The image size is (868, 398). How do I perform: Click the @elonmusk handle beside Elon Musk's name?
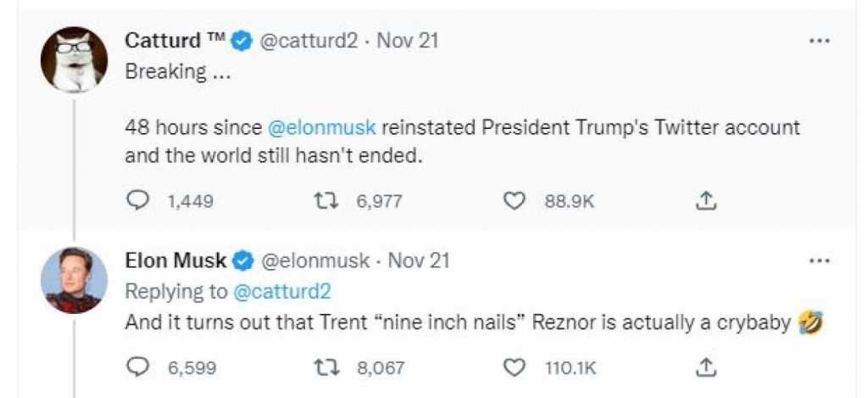point(315,260)
